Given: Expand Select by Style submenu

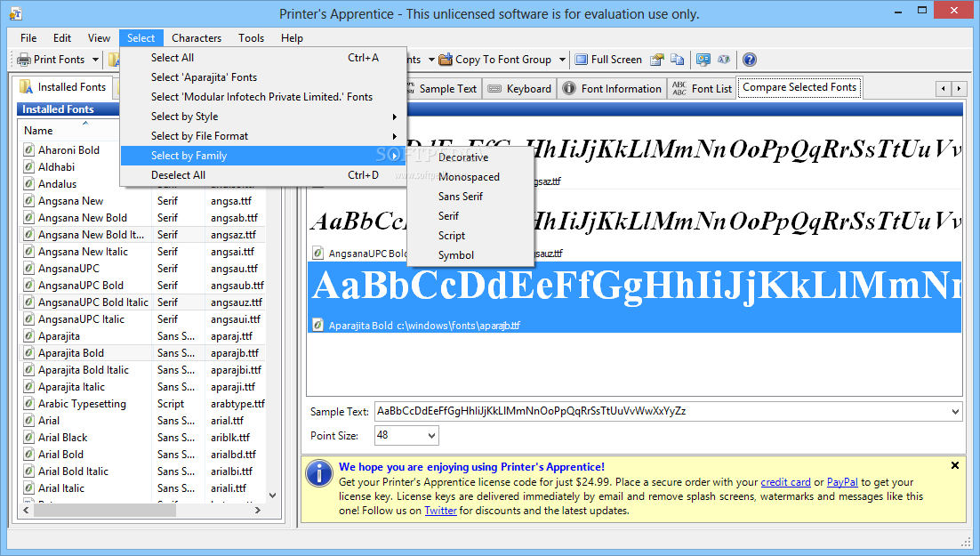Looking at the screenshot, I should click(x=263, y=117).
